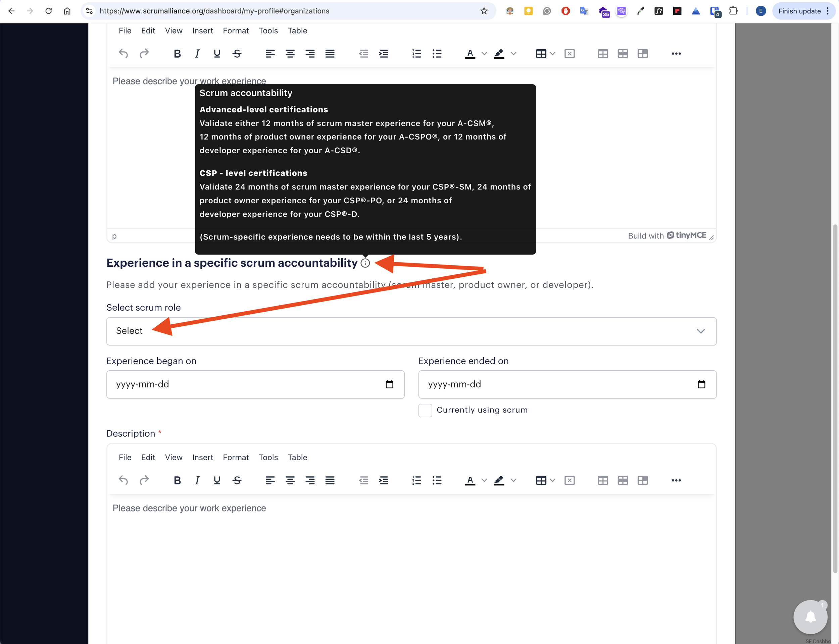Open the Format menu in top editor
The width and height of the screenshot is (839, 644).
[x=236, y=31]
